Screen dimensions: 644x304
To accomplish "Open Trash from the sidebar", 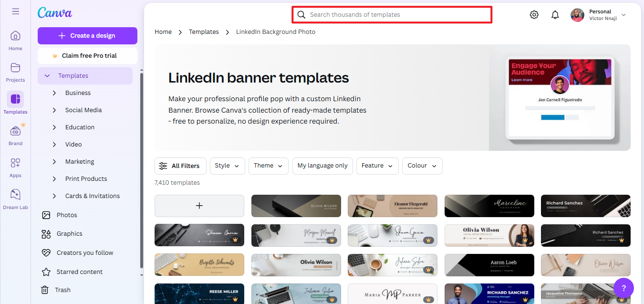I will (x=62, y=290).
